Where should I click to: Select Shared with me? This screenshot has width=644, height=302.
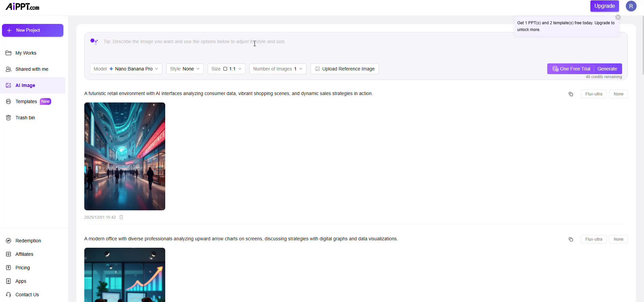[32, 69]
